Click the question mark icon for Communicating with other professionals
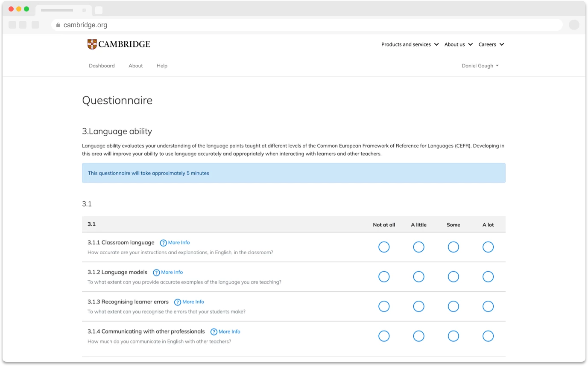 pos(213,331)
